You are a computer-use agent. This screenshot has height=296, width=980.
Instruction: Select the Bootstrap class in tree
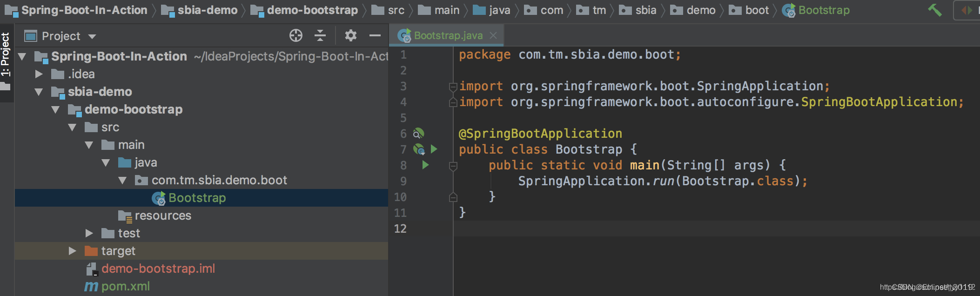coord(201,198)
